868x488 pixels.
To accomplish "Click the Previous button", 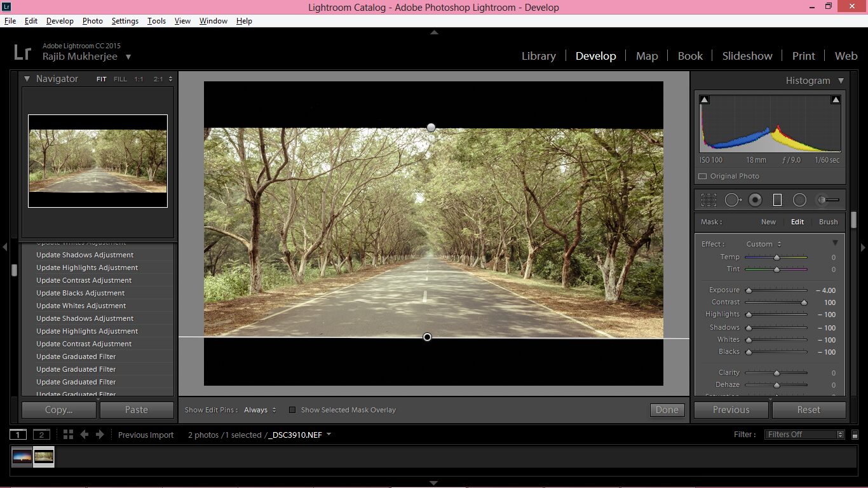I will point(731,410).
